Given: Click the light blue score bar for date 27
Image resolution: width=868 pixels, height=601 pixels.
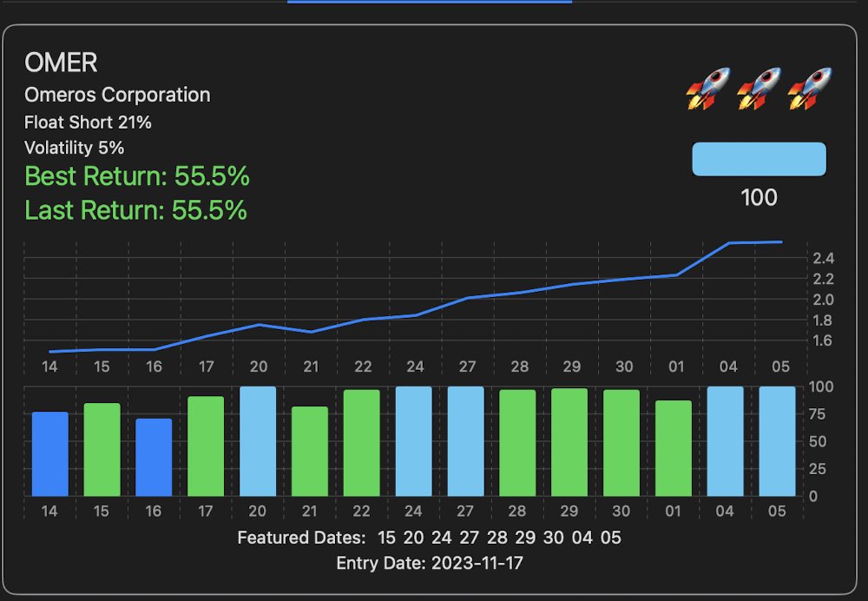Looking at the screenshot, I should click(x=465, y=441).
